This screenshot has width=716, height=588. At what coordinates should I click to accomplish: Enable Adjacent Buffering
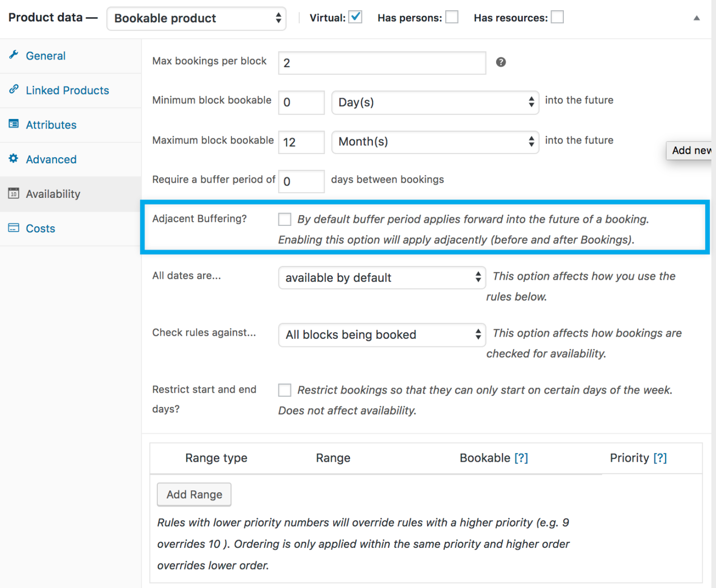click(284, 219)
